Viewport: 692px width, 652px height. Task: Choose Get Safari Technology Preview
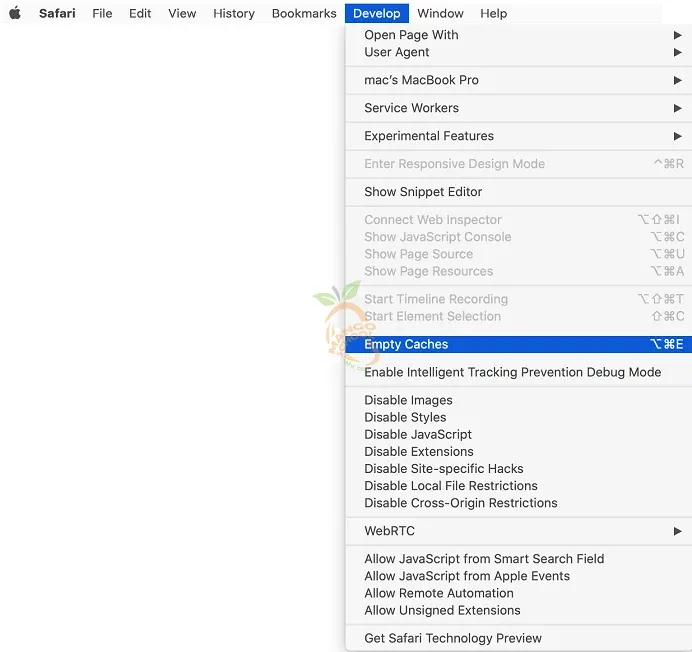click(x=519, y=638)
